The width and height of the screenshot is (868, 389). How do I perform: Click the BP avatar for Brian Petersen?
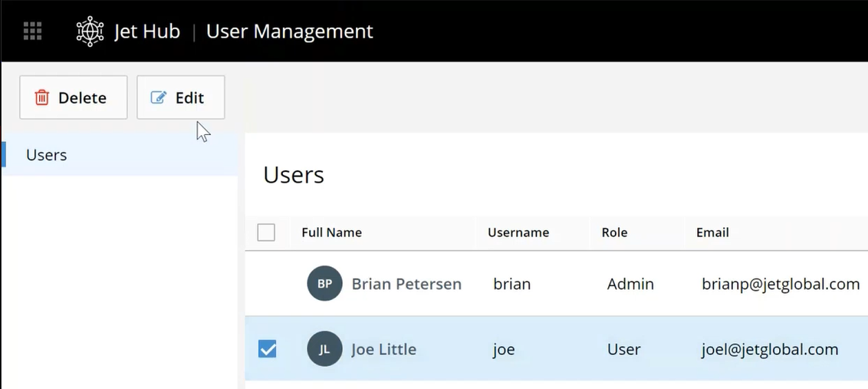click(x=325, y=284)
